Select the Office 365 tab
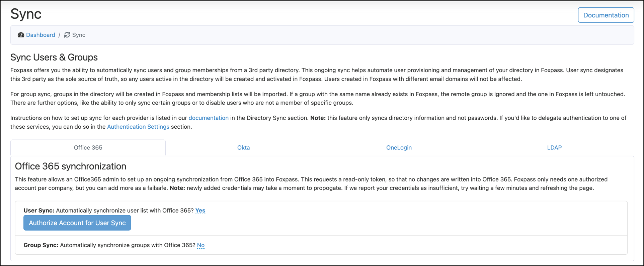 coord(88,148)
